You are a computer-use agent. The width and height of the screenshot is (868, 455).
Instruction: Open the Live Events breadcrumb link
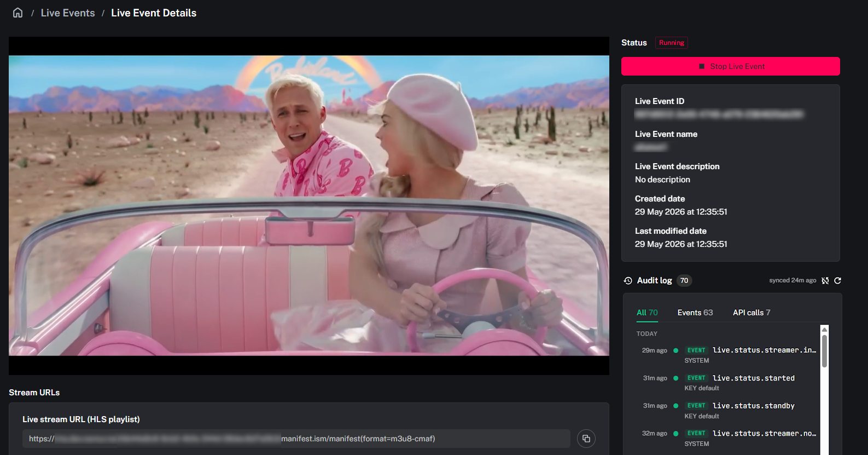[x=68, y=13]
